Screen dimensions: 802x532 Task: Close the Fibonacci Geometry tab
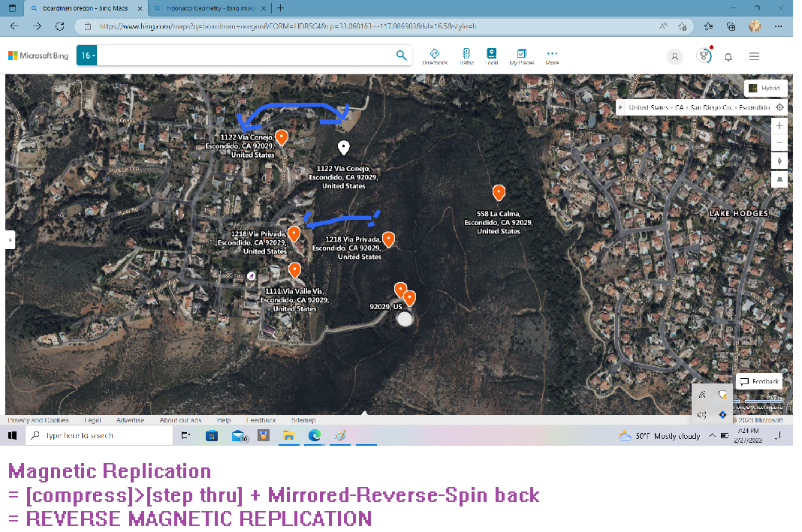(x=264, y=8)
